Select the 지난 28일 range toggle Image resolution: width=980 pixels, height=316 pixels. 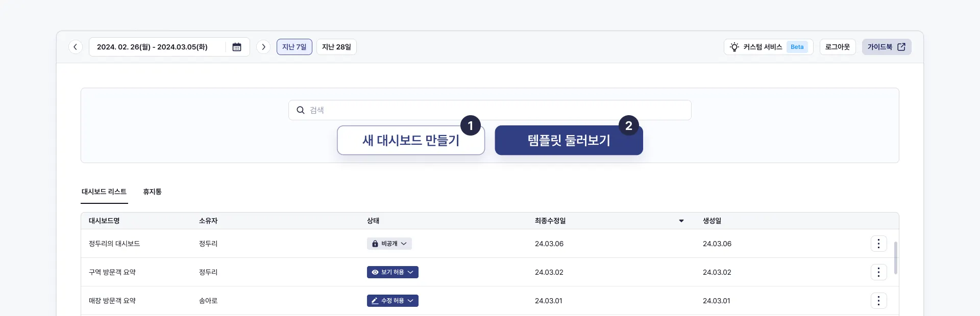click(336, 47)
